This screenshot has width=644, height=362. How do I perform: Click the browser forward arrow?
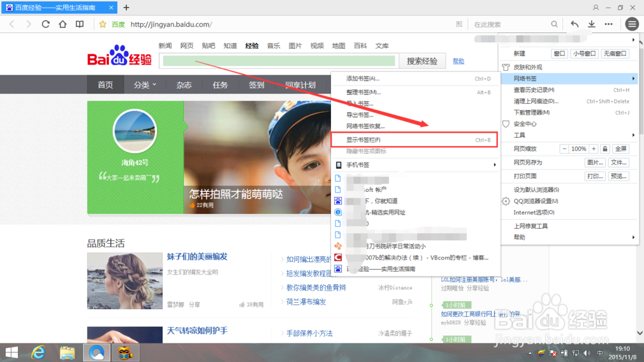click(x=28, y=24)
